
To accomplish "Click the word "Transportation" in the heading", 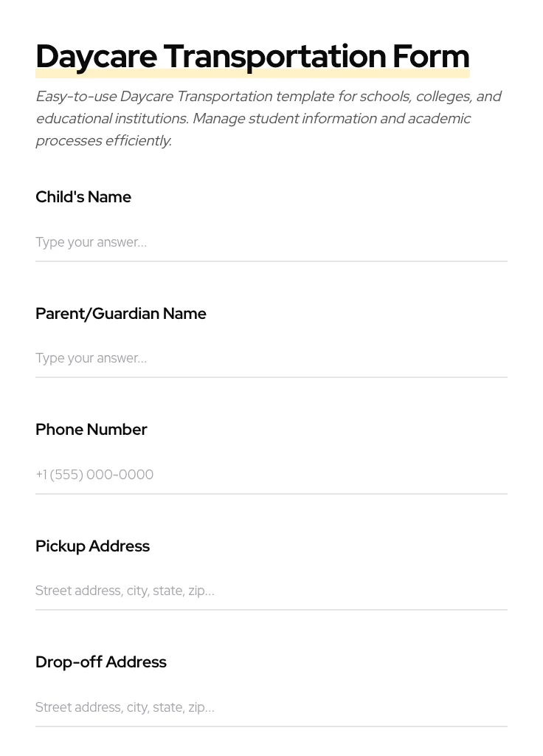I will [x=274, y=57].
